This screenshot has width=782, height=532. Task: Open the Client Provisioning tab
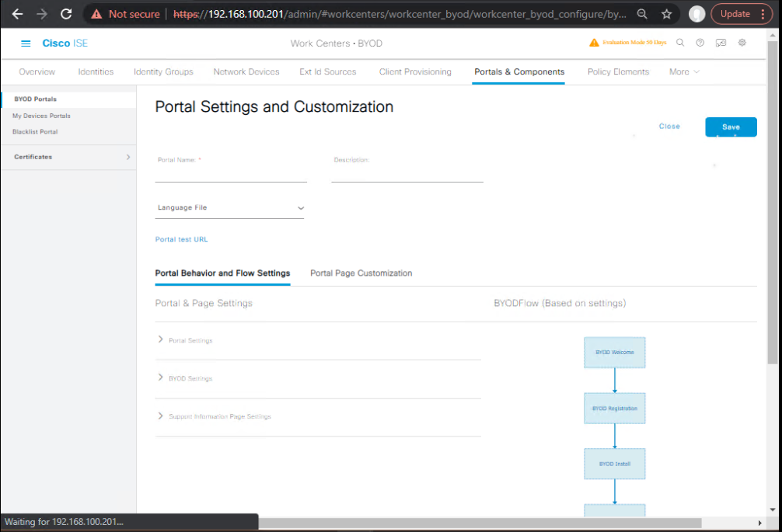coord(415,71)
